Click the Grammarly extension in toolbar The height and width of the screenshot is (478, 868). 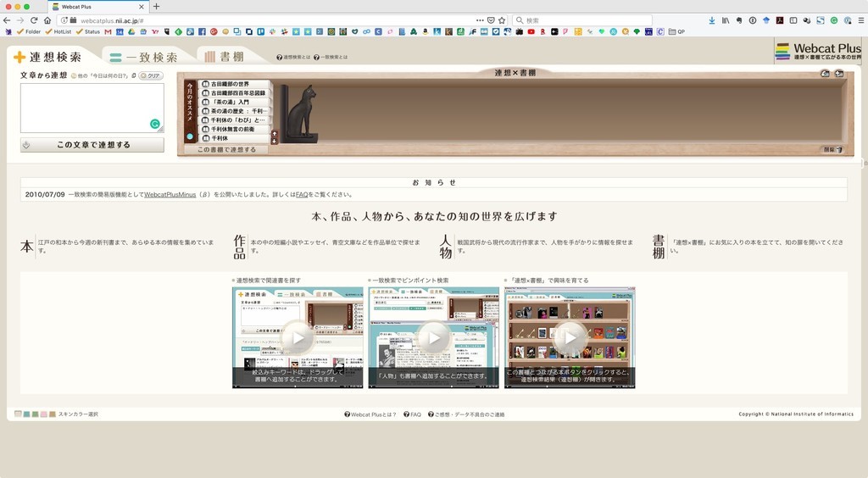[834, 20]
